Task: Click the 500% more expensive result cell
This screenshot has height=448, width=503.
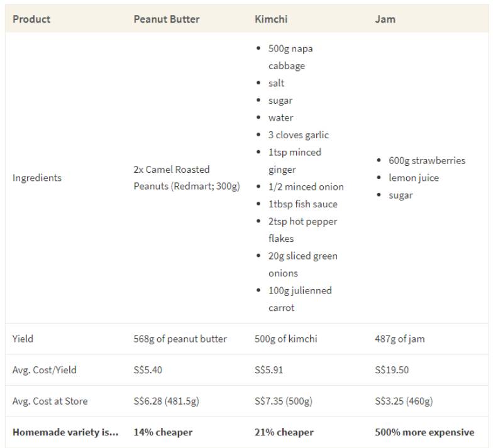Action: click(424, 432)
